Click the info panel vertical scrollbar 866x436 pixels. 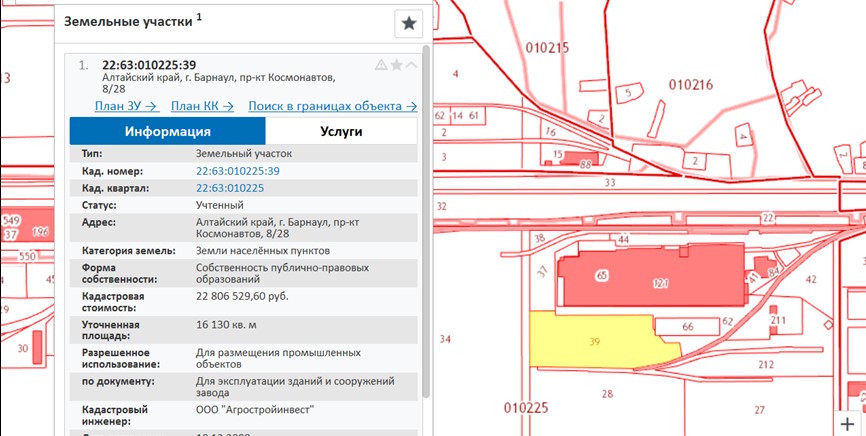point(426,221)
